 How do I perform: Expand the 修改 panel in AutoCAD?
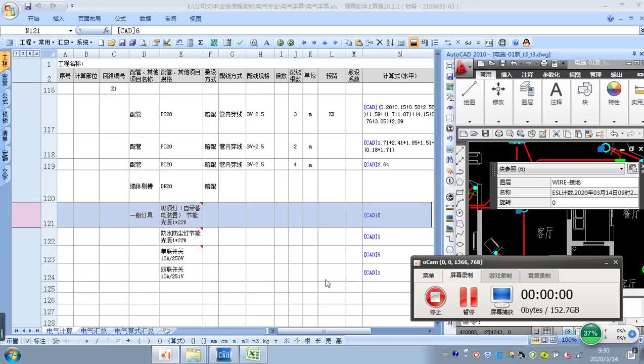(x=498, y=121)
